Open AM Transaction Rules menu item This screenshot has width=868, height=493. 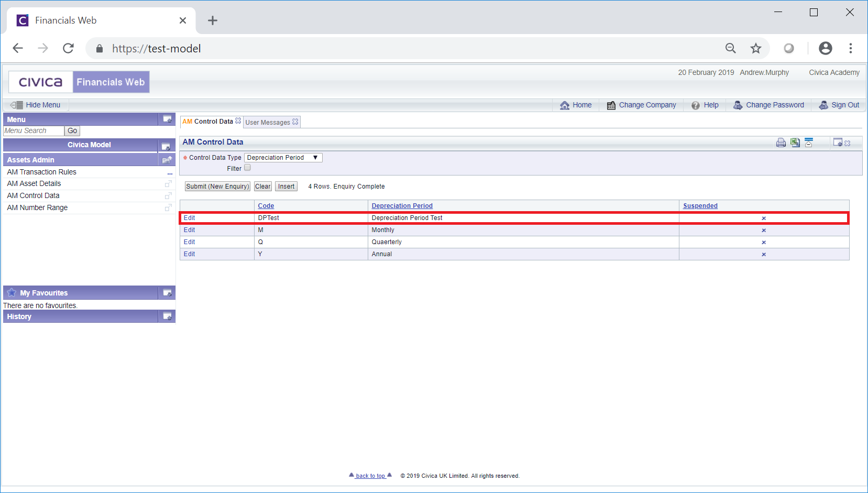pyautogui.click(x=42, y=172)
